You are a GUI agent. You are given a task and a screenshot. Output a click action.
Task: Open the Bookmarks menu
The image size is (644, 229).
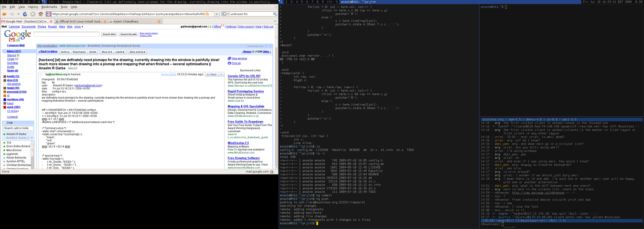click(x=49, y=7)
